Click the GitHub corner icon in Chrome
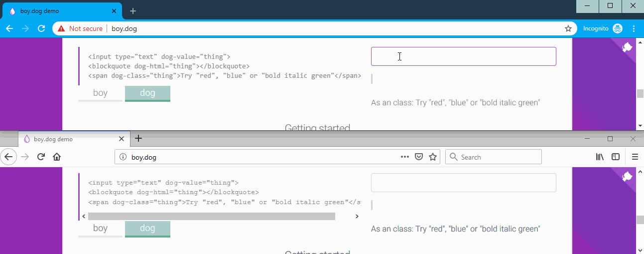644x254 pixels. (627, 47)
